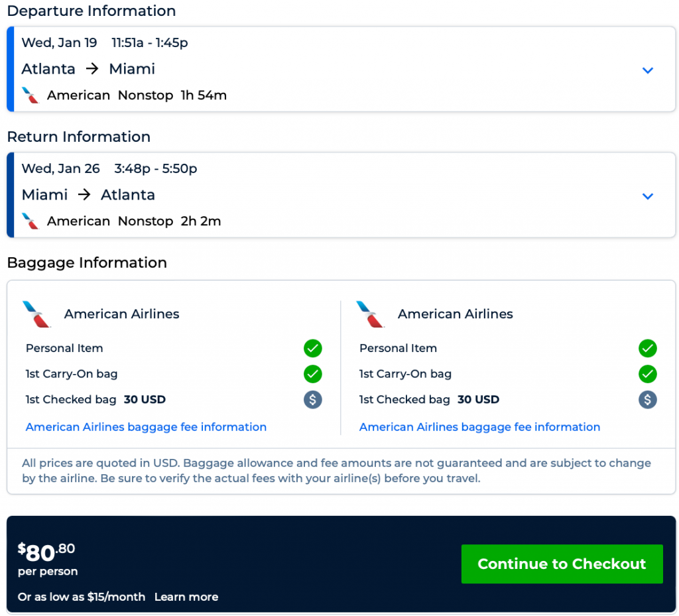Click right Personal Item green checkmark

click(647, 348)
